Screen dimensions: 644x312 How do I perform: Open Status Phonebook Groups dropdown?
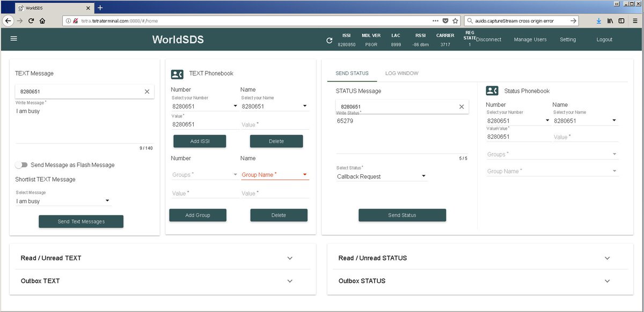coord(552,154)
